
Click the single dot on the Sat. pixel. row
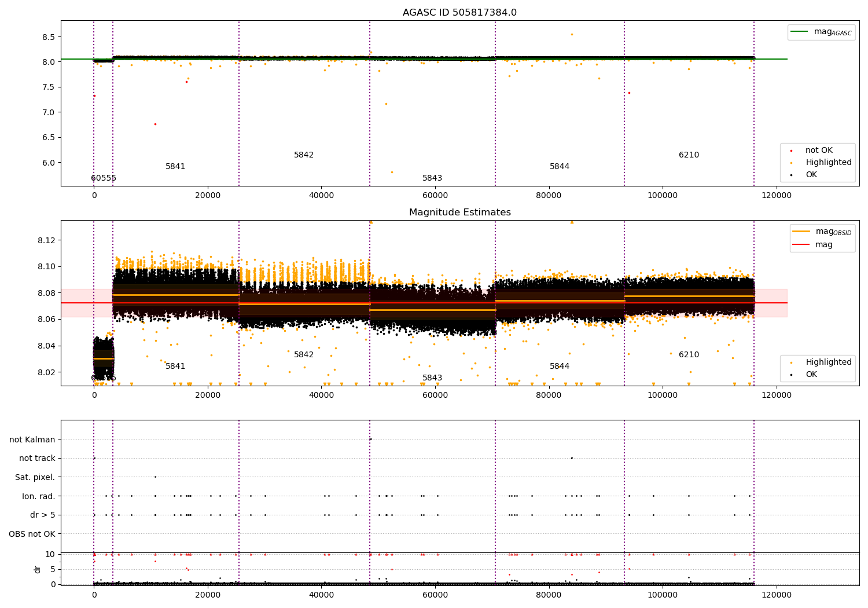[155, 477]
